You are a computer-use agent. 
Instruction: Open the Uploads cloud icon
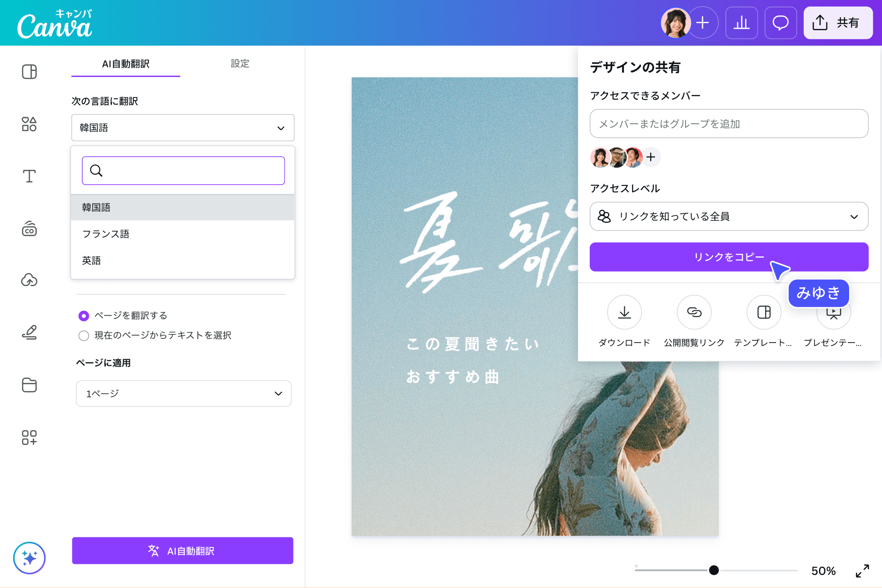[x=29, y=280]
